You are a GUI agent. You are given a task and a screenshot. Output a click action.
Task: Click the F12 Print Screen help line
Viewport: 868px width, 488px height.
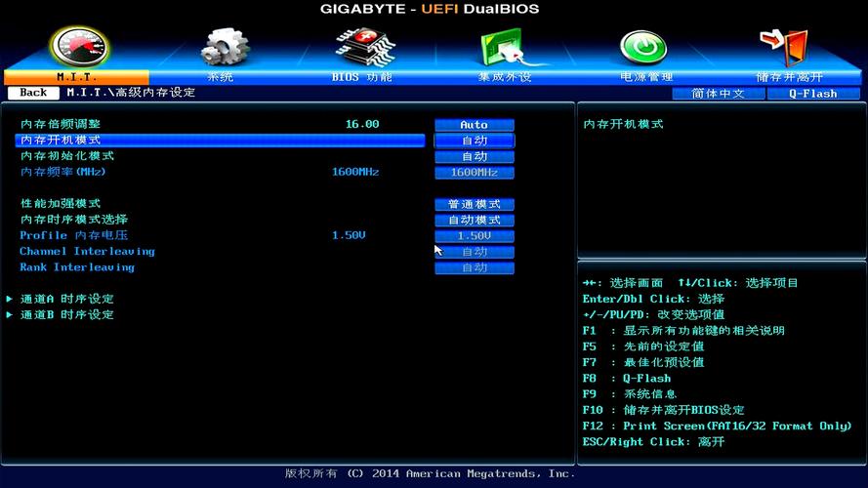click(717, 427)
